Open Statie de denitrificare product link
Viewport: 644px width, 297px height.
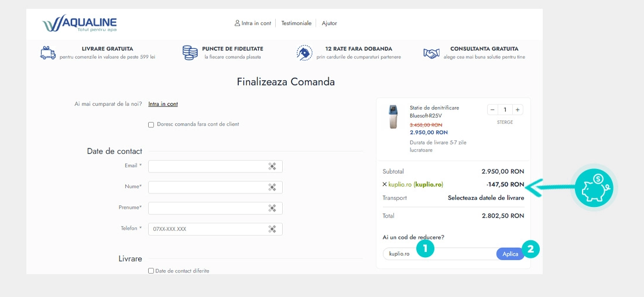pos(434,112)
